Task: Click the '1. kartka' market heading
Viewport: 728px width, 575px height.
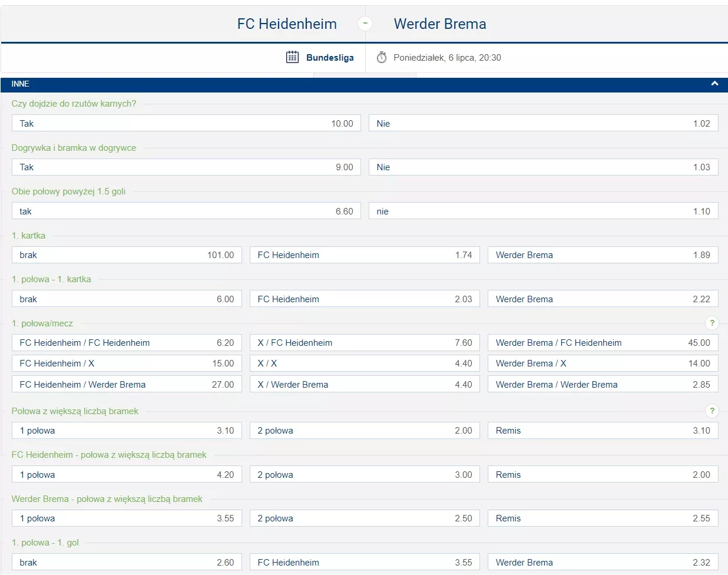Action: coord(28,236)
